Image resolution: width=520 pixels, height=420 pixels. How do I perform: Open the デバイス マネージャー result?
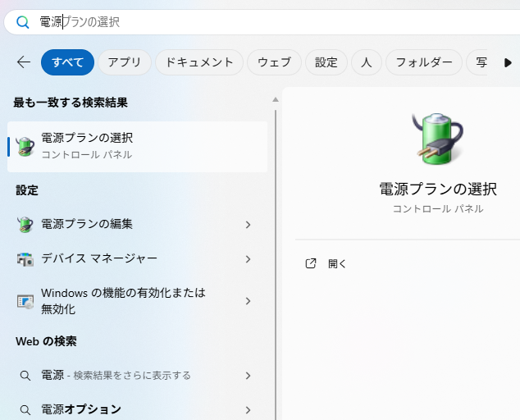[x=137, y=258]
